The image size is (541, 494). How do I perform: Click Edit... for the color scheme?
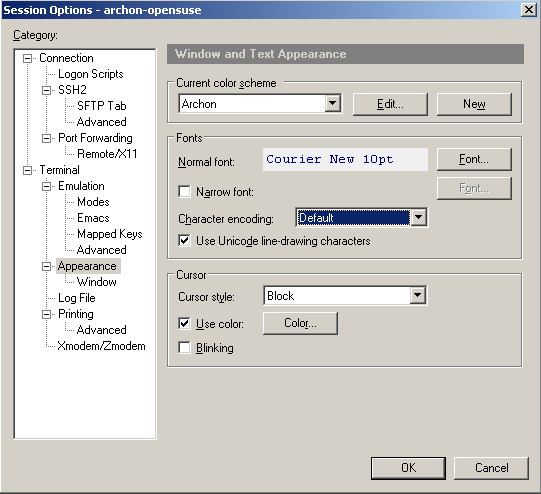(x=390, y=104)
